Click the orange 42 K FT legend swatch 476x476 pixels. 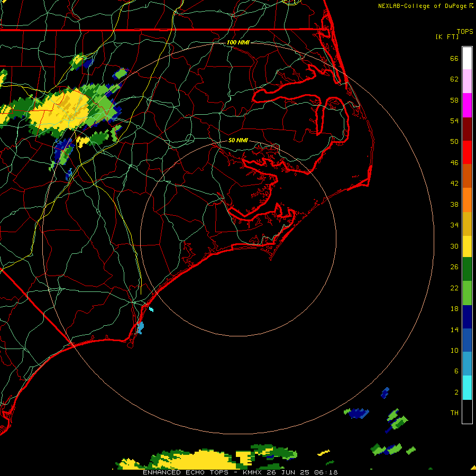tap(467, 200)
